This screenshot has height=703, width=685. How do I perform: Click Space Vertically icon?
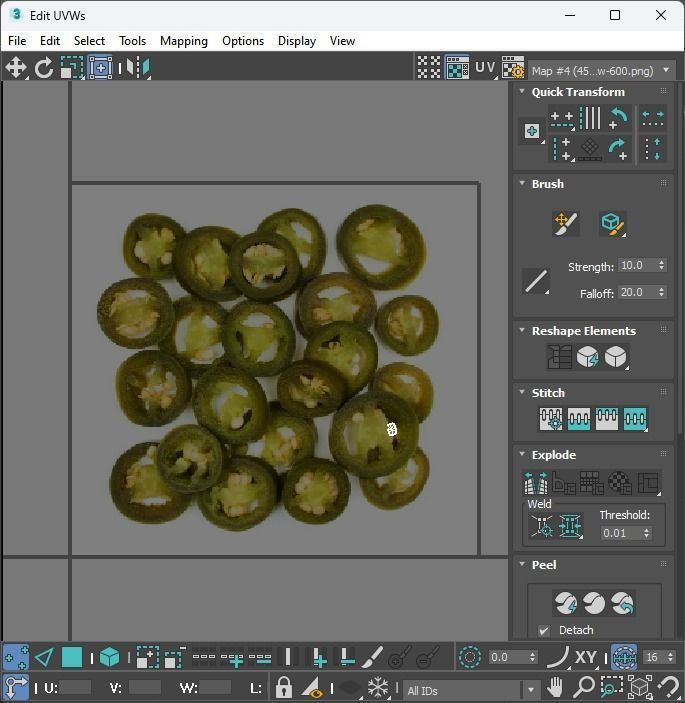pyautogui.click(x=653, y=149)
